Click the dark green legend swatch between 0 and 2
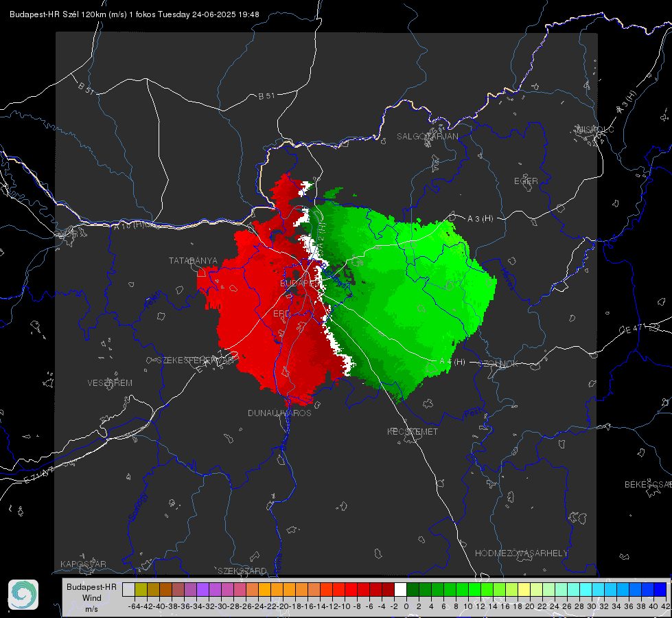 [413, 589]
